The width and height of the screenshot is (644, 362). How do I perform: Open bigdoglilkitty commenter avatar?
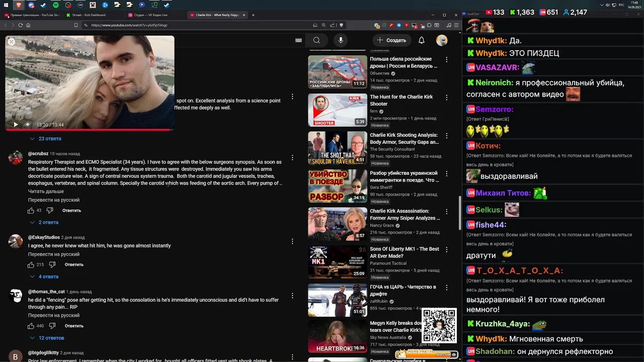click(16, 357)
